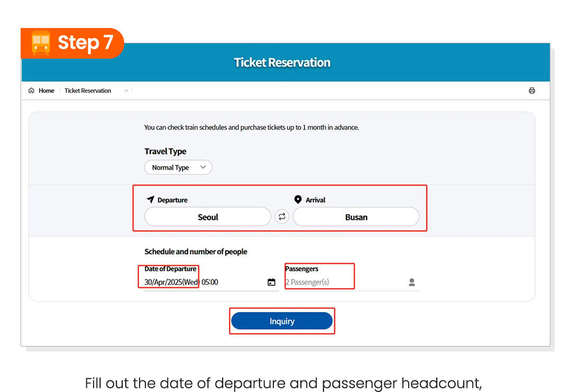Screen dimensions: 571x392
Task: Choose the Busan arrival station field
Action: 356,217
